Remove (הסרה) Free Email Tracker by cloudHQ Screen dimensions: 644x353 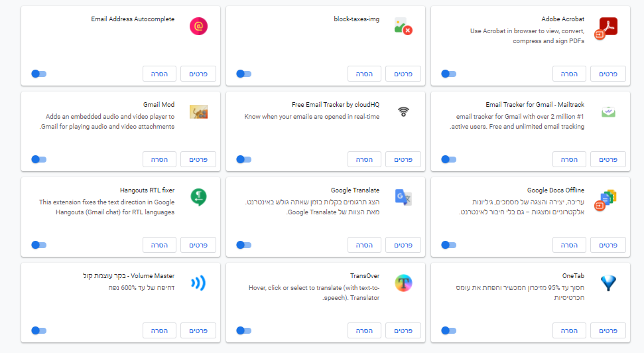click(364, 159)
